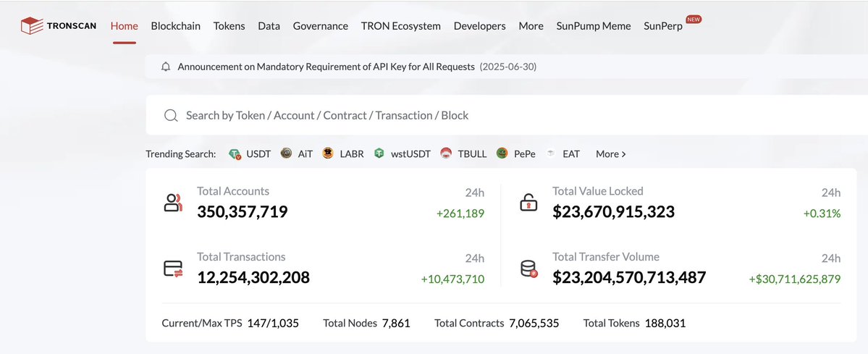Open the Tokens dropdown menu
Screen dimensions: 868x354
229,26
